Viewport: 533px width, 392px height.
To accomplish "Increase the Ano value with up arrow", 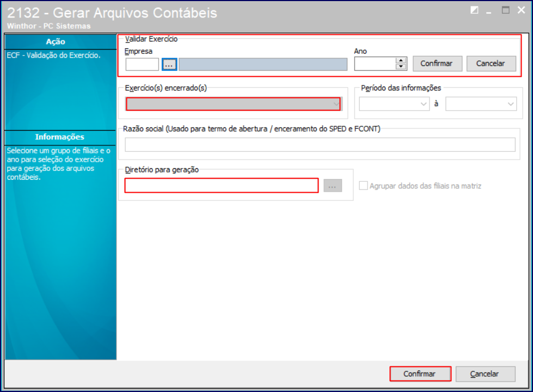I will (401, 60).
